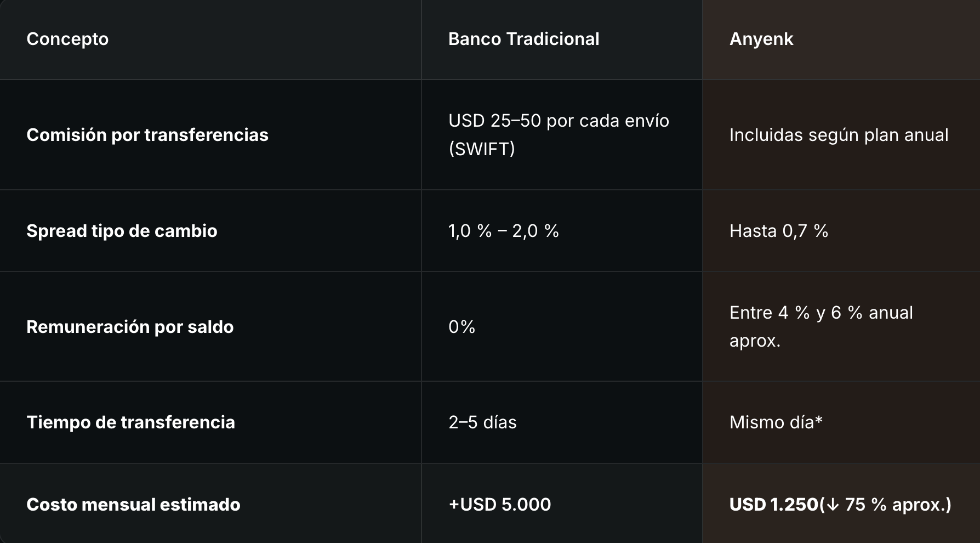The width and height of the screenshot is (980, 543).
Task: Click the bold USD 1.250 amount
Action: (773, 505)
